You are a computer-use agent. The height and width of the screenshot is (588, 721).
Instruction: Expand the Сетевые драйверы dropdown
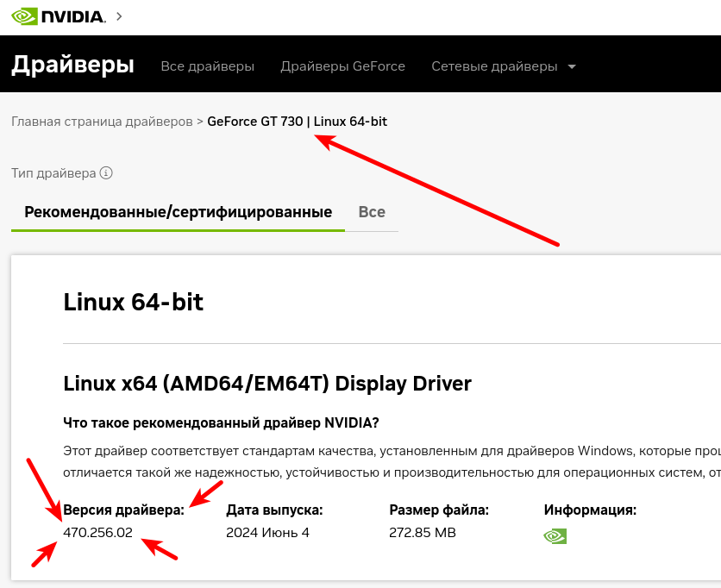504,66
